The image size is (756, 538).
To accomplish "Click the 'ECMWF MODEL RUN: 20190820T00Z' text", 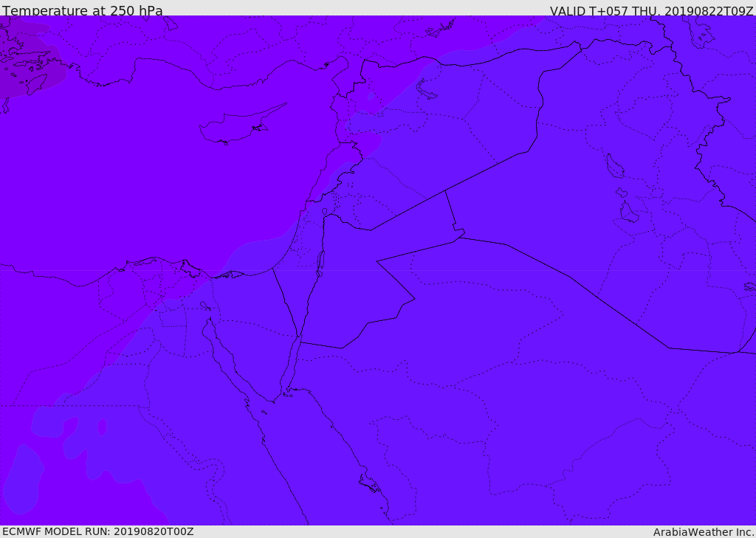I will (98, 531).
